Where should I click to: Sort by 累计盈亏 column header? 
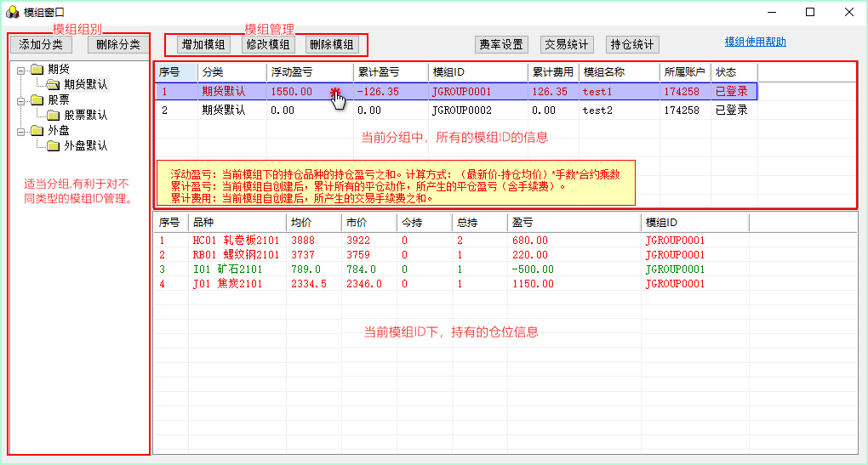click(391, 72)
